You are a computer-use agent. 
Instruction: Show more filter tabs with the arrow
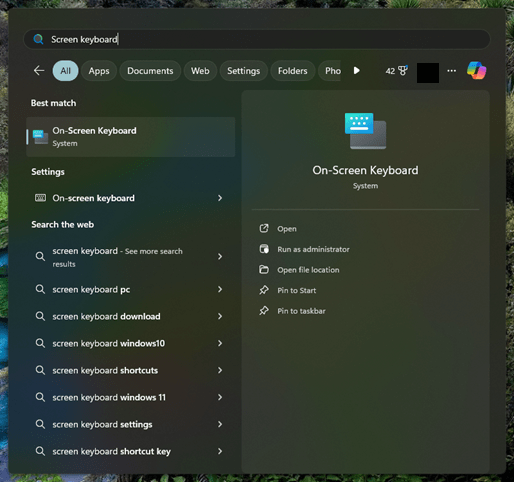click(357, 70)
